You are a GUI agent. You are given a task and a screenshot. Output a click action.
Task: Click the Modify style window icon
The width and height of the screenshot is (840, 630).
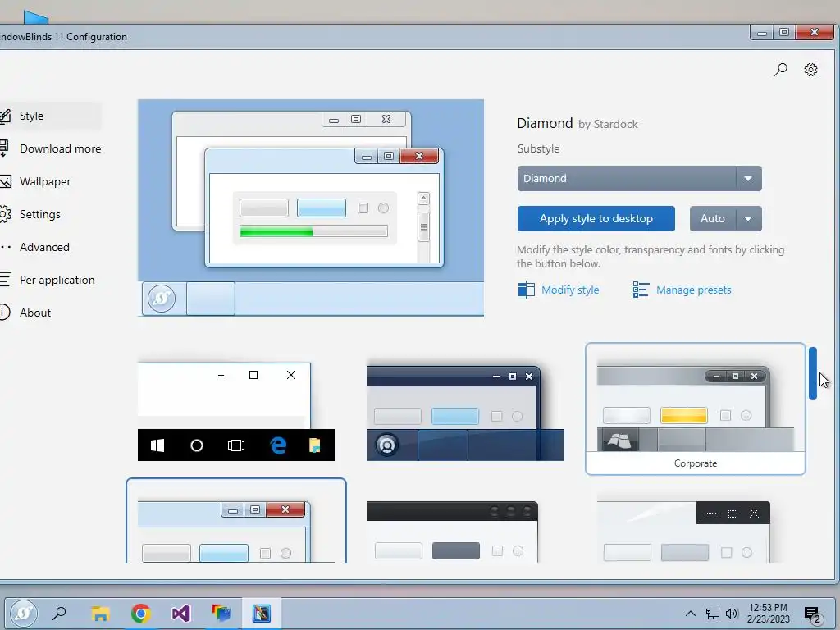[526, 290]
